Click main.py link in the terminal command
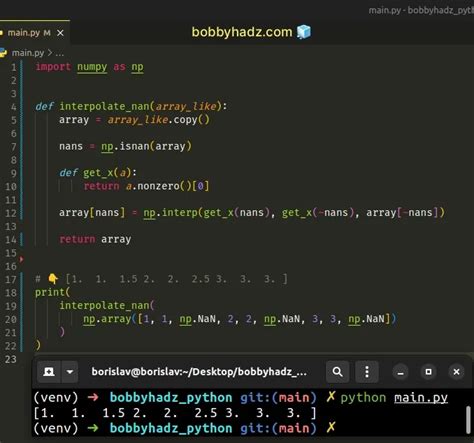Image resolution: width=474 pixels, height=443 pixels. (x=421, y=398)
